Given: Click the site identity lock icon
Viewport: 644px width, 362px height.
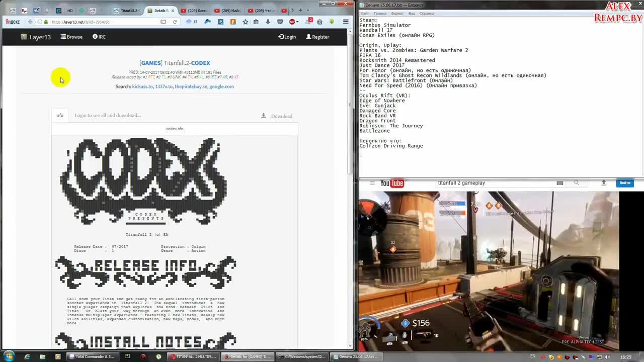Looking at the screenshot, I should (46, 22).
